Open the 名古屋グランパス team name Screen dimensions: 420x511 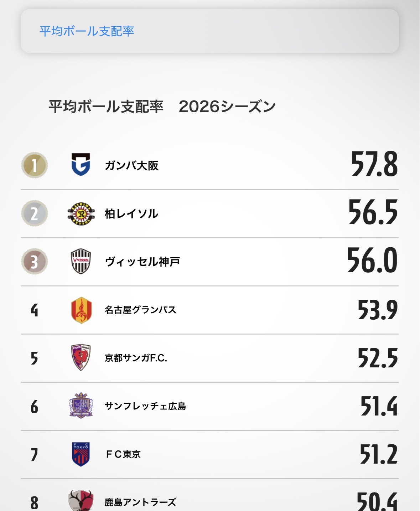(140, 310)
